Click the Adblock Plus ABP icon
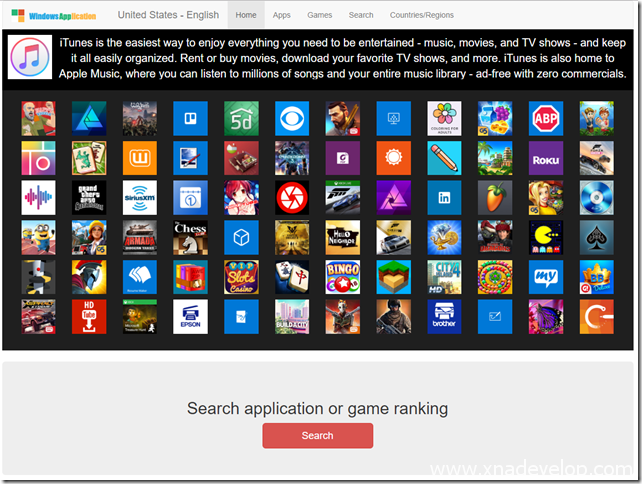 [x=545, y=118]
